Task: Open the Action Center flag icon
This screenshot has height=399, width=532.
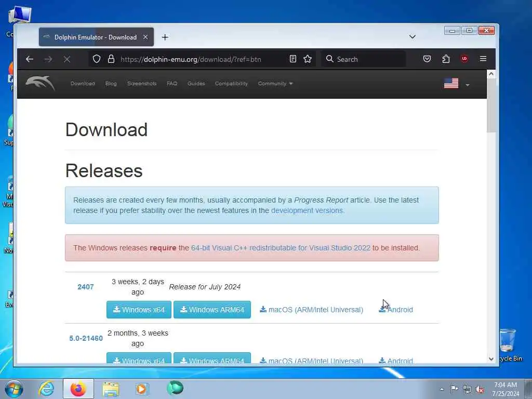Action: [x=454, y=389]
